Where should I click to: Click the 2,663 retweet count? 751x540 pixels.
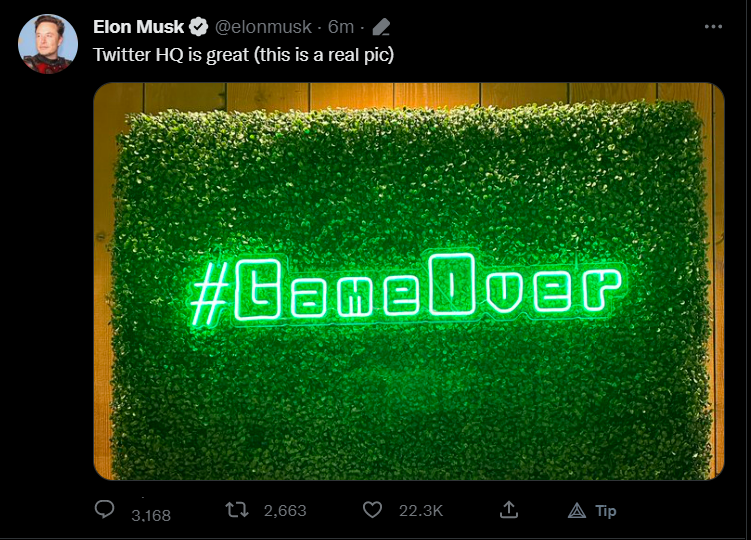285,511
